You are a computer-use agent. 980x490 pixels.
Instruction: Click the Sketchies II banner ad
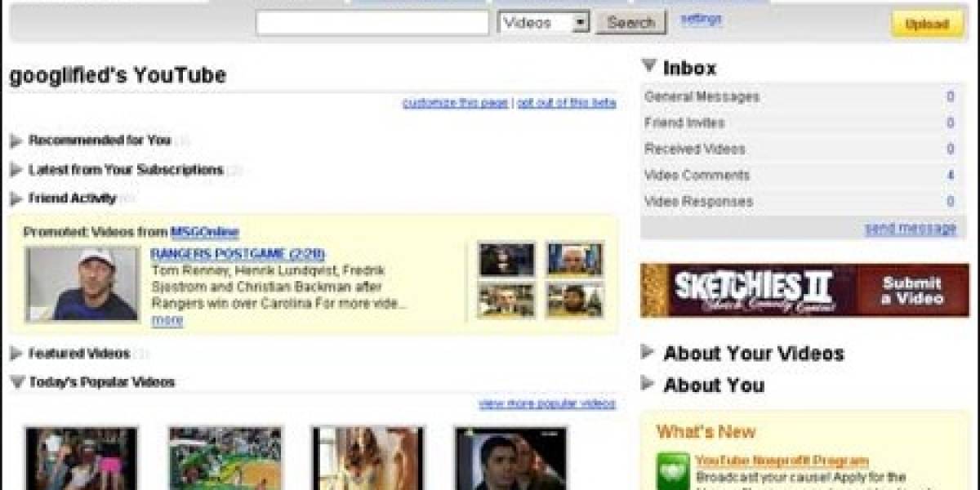(x=804, y=290)
